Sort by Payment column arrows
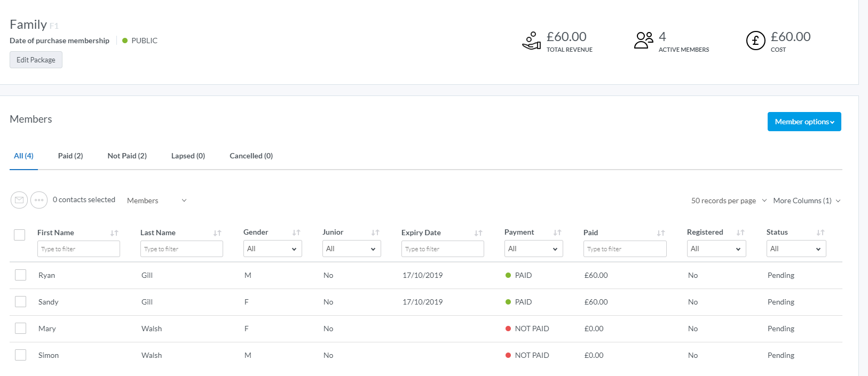Image resolution: width=868 pixels, height=376 pixels. (557, 233)
